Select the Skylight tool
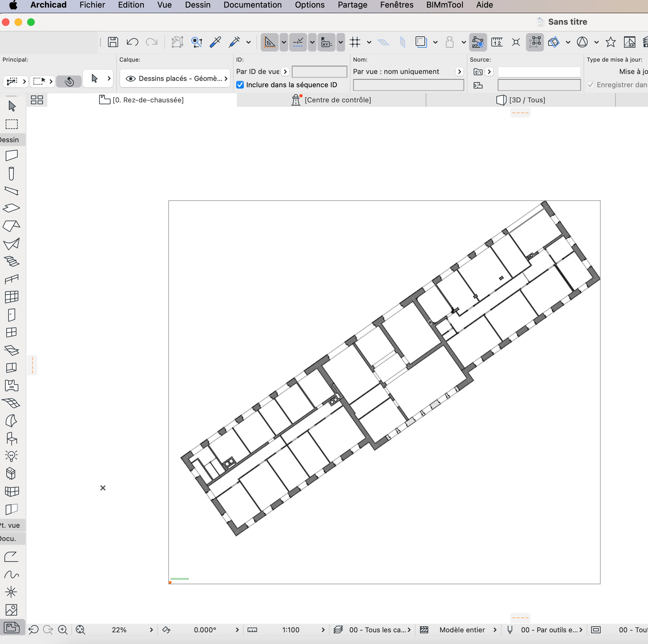The height and width of the screenshot is (644, 648). tap(12, 350)
